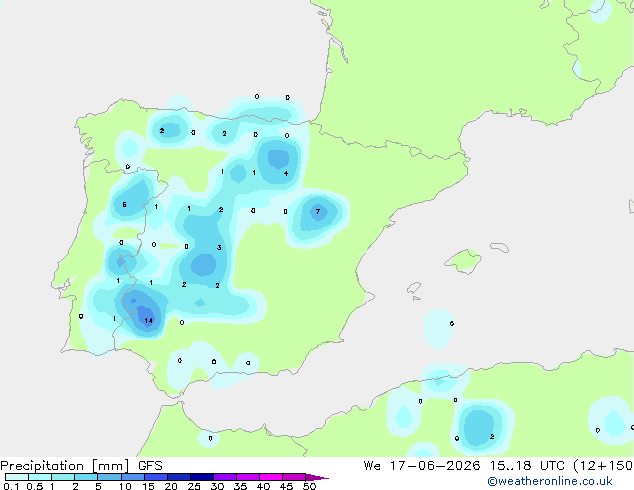Screen dimensions: 634x490
Task: Click the legend label "40"
Action: point(263,486)
